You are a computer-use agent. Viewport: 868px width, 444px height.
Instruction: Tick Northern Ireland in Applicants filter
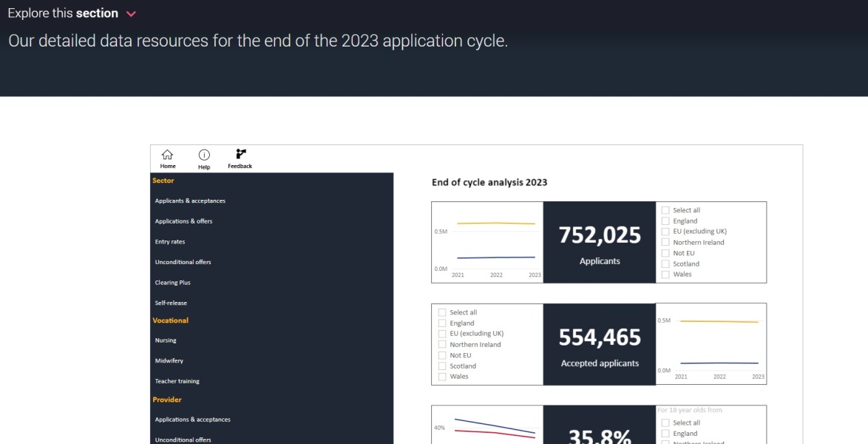point(665,242)
